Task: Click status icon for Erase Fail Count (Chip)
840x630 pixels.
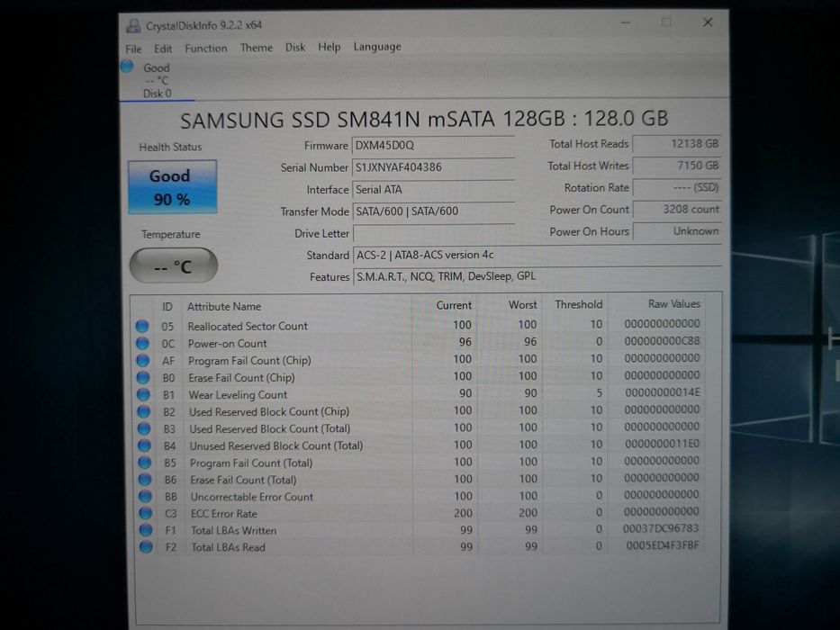Action: click(x=143, y=377)
